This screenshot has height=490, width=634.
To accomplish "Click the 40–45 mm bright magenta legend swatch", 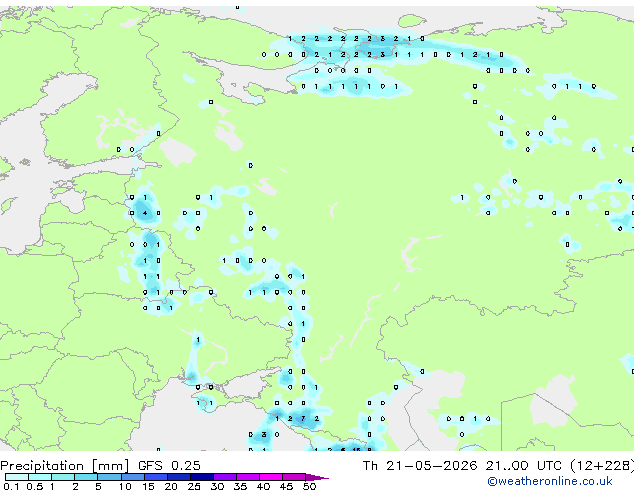I will pos(271,477).
